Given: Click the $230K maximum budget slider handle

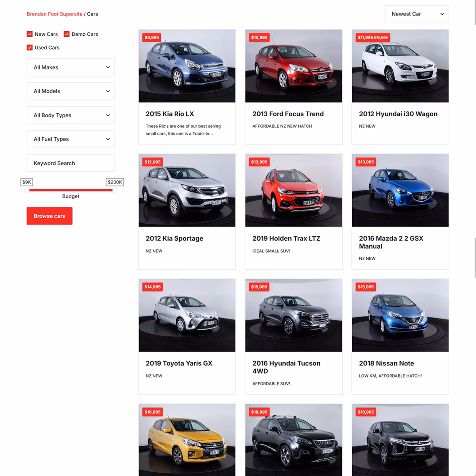Looking at the screenshot, I should (x=115, y=190).
